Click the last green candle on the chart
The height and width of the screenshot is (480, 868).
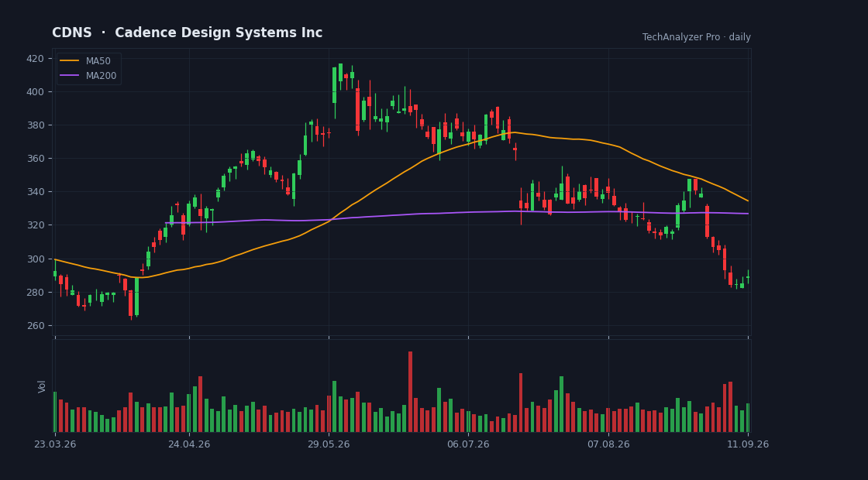(748, 277)
